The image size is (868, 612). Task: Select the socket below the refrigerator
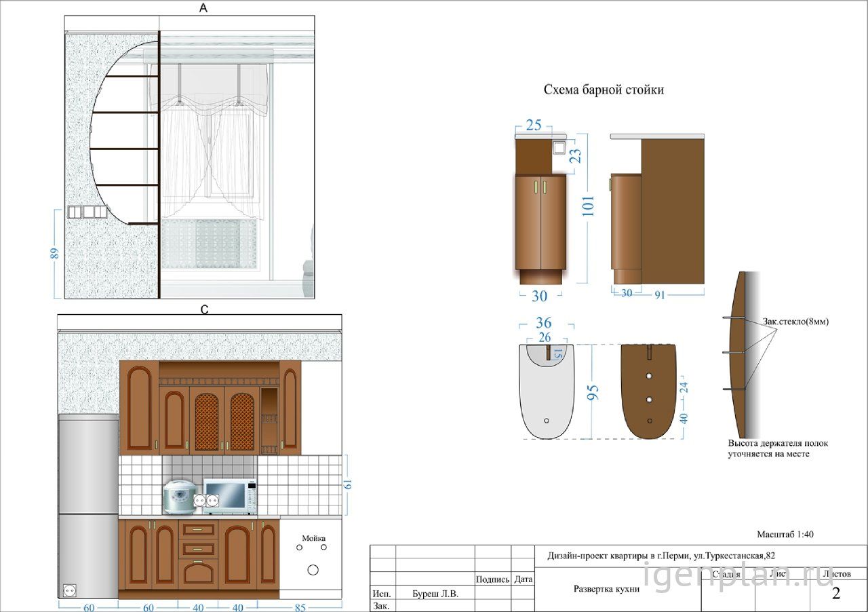pyautogui.click(x=68, y=590)
